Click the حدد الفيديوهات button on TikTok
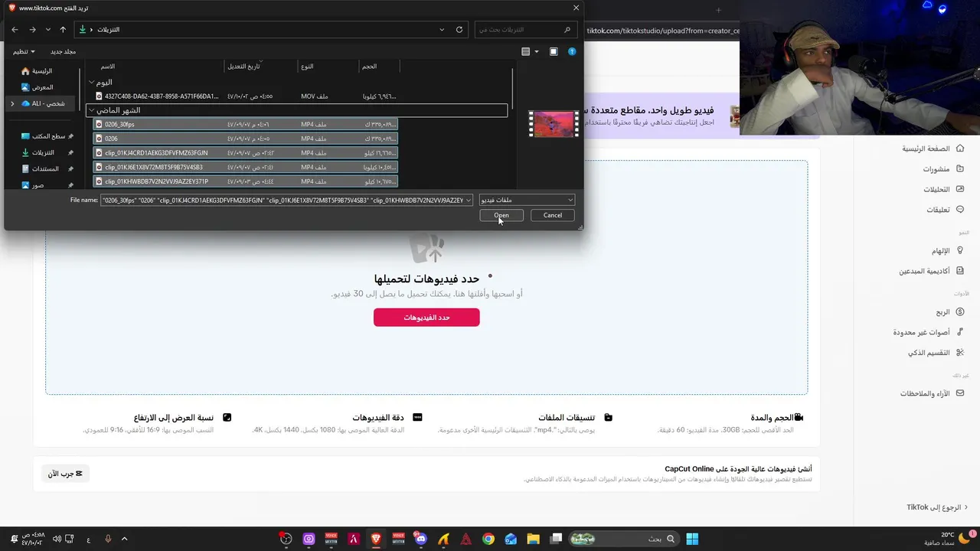Image resolution: width=980 pixels, height=551 pixels. [426, 317]
